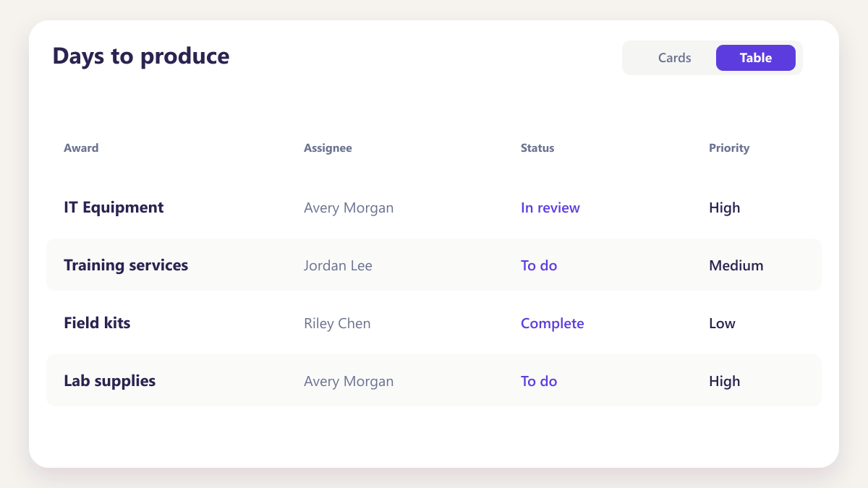Click the Low priority value

[722, 323]
